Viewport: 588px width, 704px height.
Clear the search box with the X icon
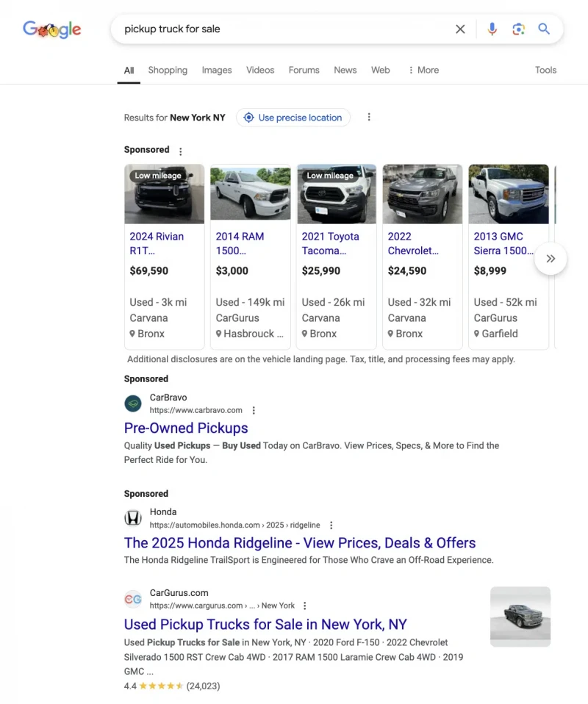pyautogui.click(x=460, y=29)
